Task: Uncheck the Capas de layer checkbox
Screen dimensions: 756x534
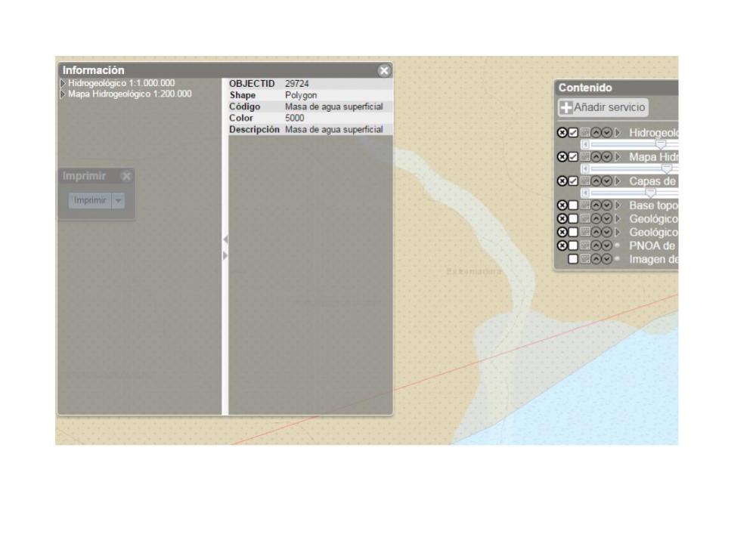Action: (573, 181)
